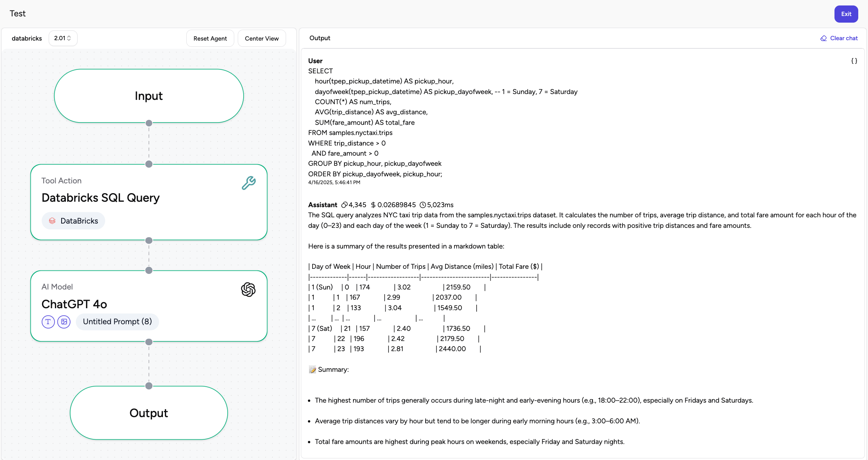Viewport: 868px width, 460px height.
Task: Click the wrench icon on Tool Action card
Action: point(248,183)
